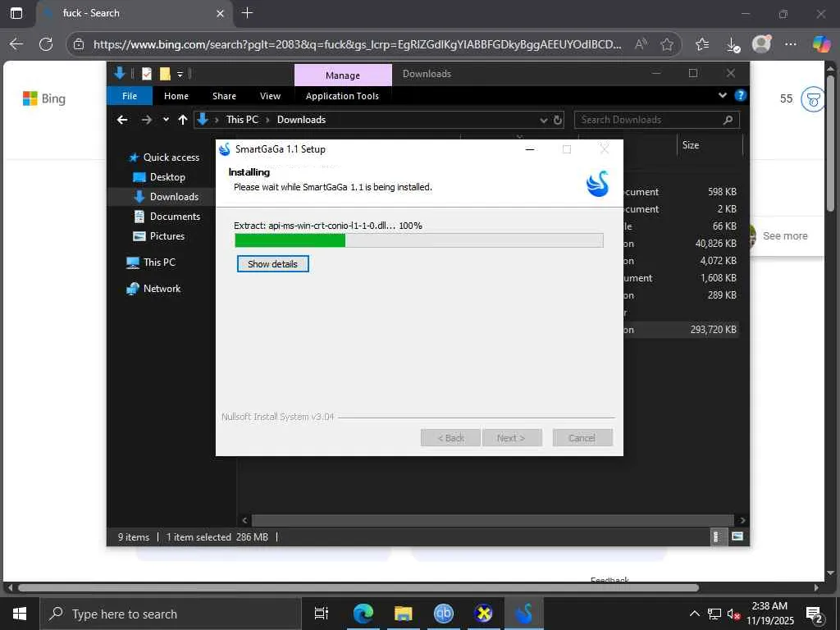Refresh the Bing page in Edge
Image resolution: width=840 pixels, height=630 pixels.
(46, 44)
